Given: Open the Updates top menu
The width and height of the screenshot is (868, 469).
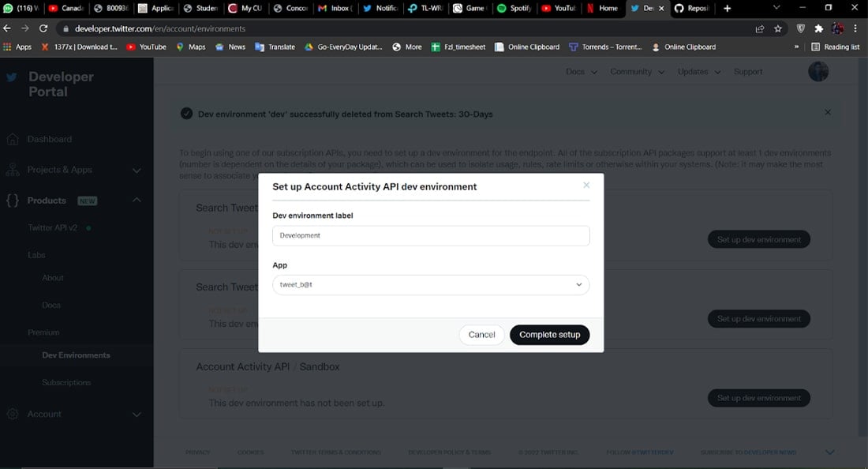Looking at the screenshot, I should 698,71.
